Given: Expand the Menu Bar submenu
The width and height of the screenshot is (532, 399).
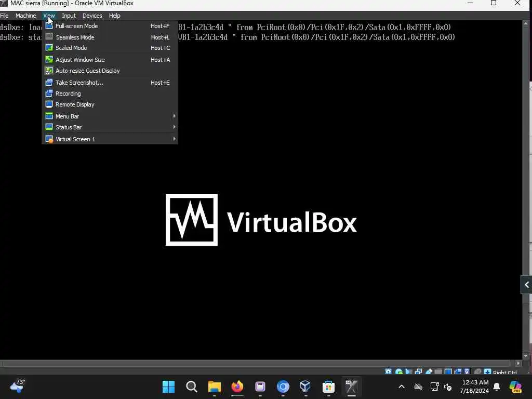Looking at the screenshot, I should tap(110, 116).
